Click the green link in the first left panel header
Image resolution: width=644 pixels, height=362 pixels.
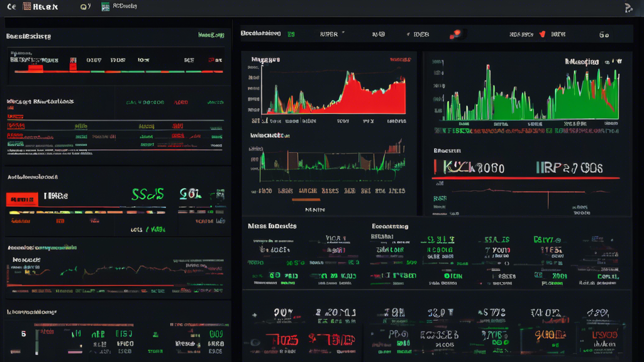click(211, 35)
